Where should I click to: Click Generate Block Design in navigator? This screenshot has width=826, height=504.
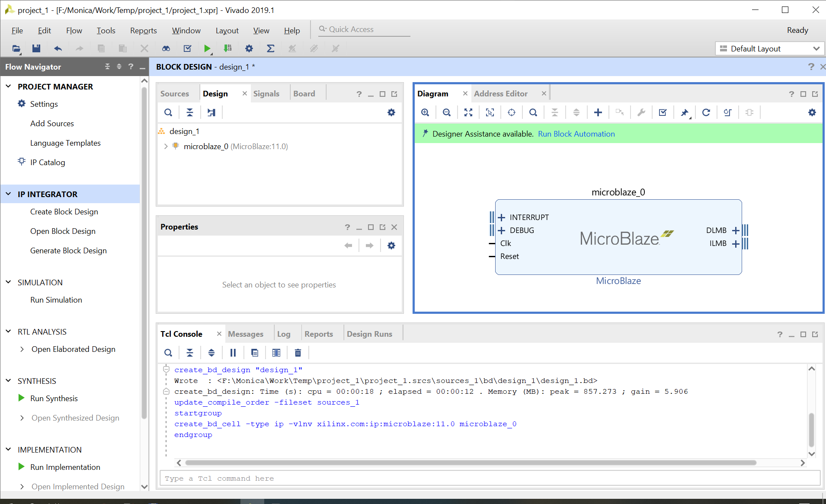click(x=68, y=251)
